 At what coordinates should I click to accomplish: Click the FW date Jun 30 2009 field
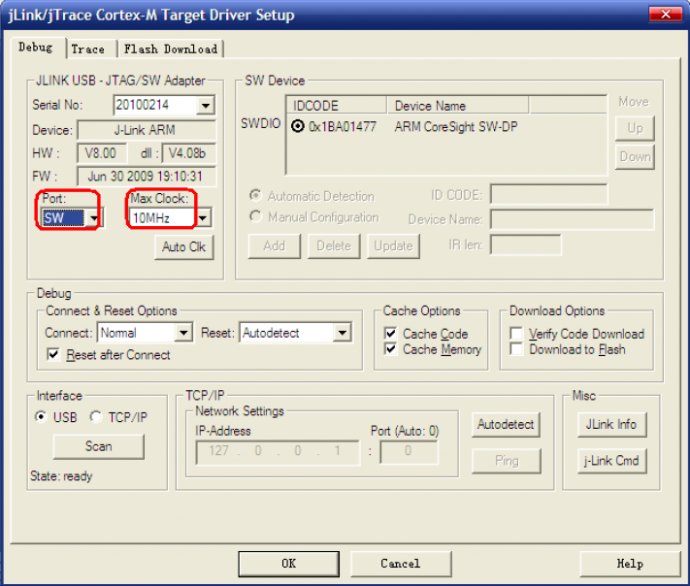(146, 176)
